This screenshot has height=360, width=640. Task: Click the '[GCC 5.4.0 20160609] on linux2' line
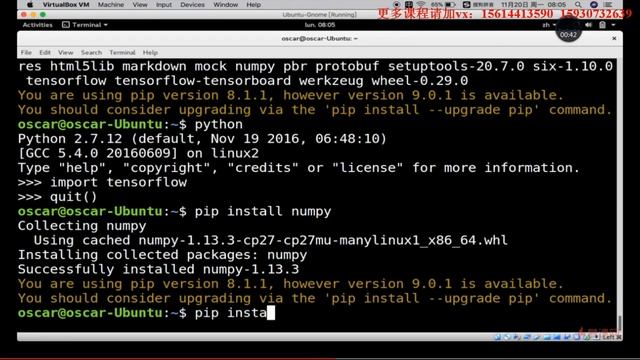pyautogui.click(x=138, y=153)
